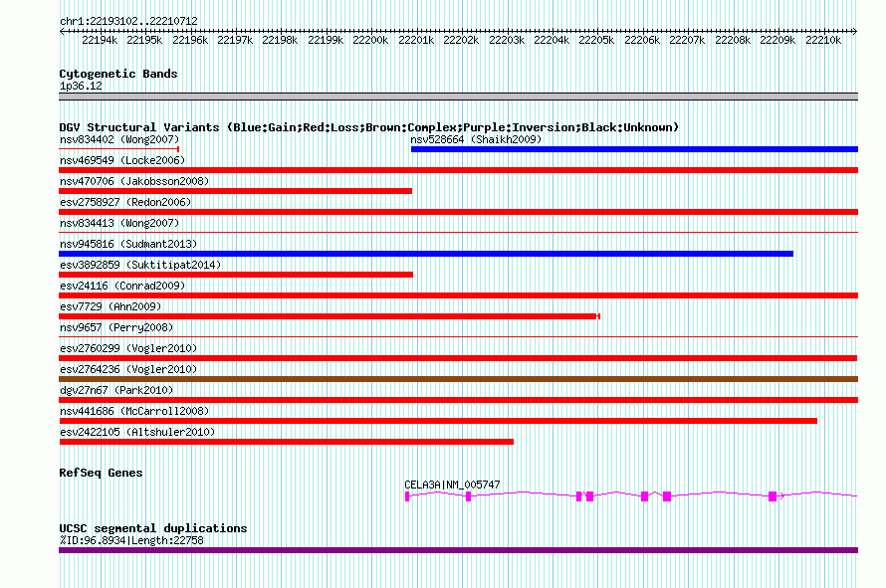Click the 22208k ruler tick label

733,40
